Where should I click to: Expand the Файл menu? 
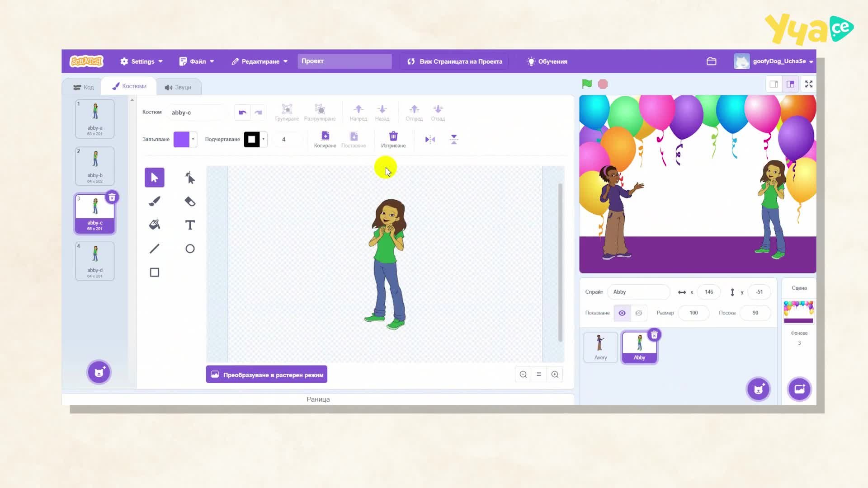point(197,61)
